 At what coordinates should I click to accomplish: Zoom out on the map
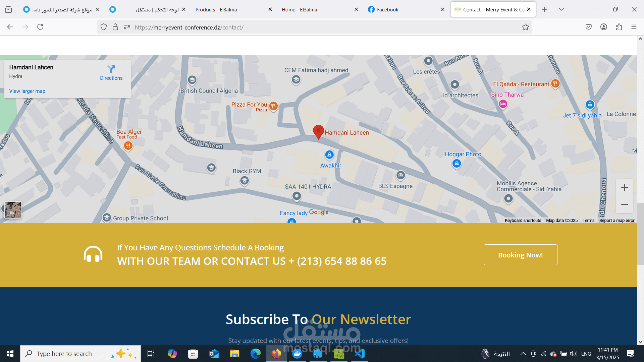click(x=624, y=205)
